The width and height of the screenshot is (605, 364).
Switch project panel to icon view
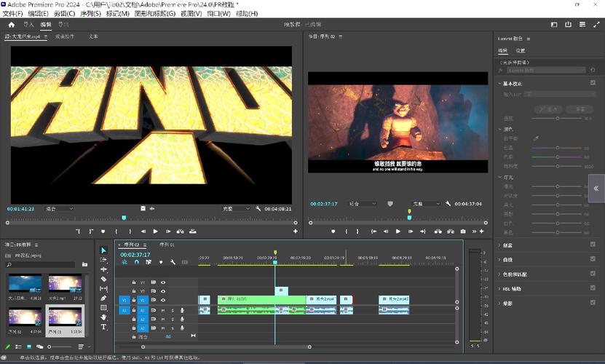click(x=29, y=347)
